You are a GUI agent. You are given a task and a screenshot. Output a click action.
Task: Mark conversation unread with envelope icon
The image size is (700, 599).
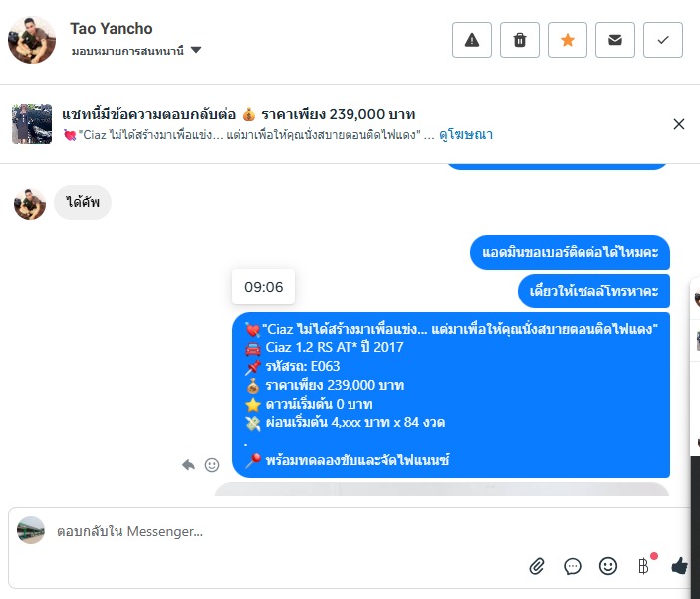click(615, 40)
